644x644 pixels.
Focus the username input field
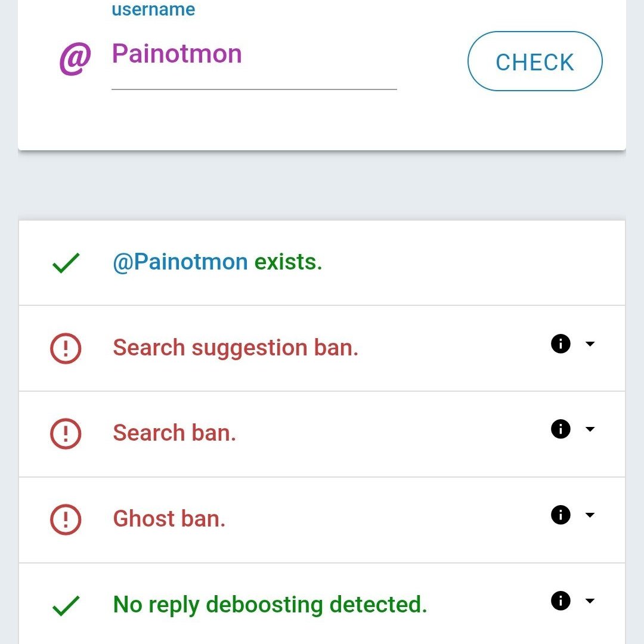[254, 55]
